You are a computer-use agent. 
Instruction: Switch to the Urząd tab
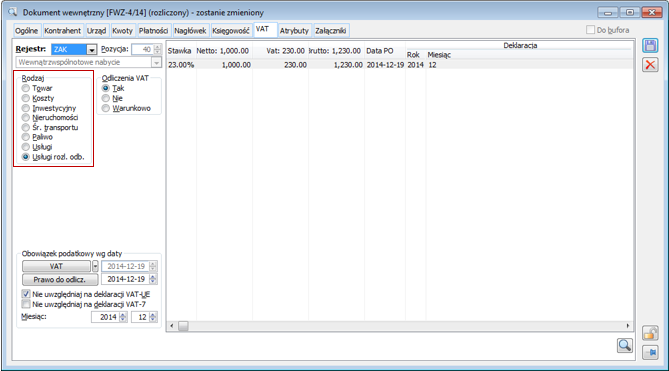96,31
